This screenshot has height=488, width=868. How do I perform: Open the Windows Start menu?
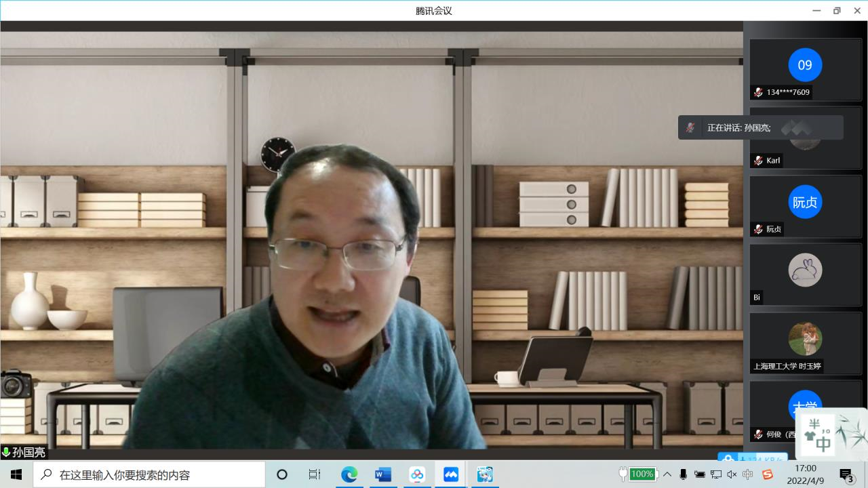(16, 474)
